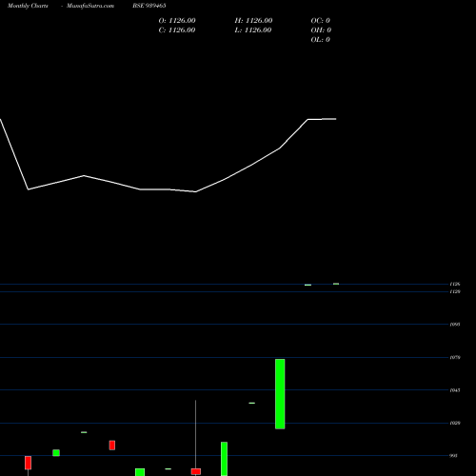The image size is (476, 476).
Task: Select the 'O: 1126.00' open value
Action: click(x=177, y=21)
